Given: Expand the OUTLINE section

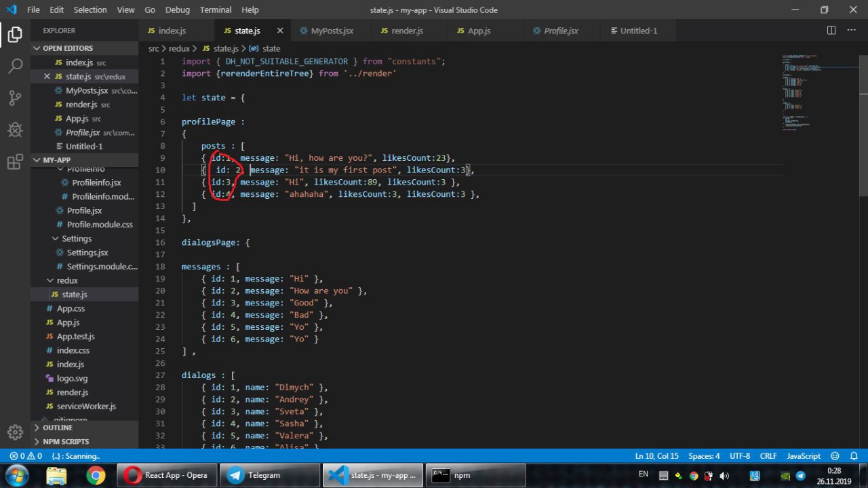Looking at the screenshot, I should pos(58,428).
